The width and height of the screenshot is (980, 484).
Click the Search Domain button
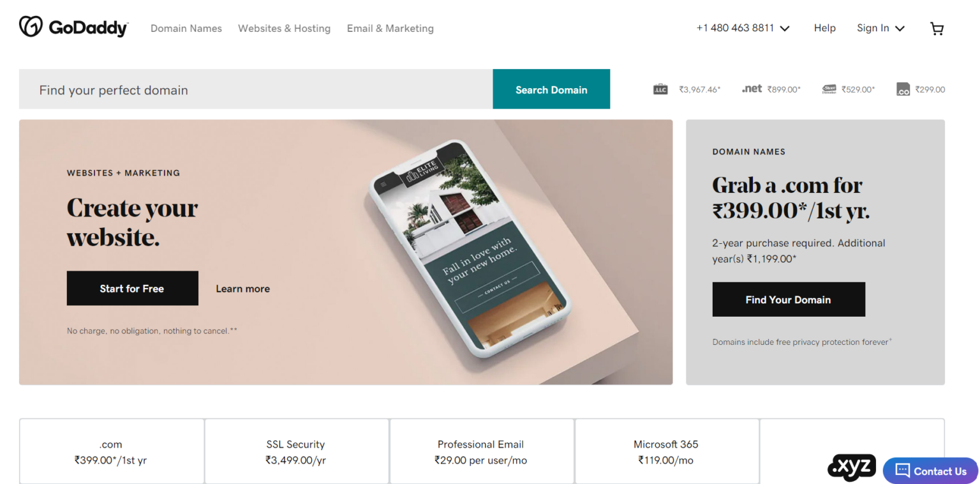pyautogui.click(x=551, y=89)
